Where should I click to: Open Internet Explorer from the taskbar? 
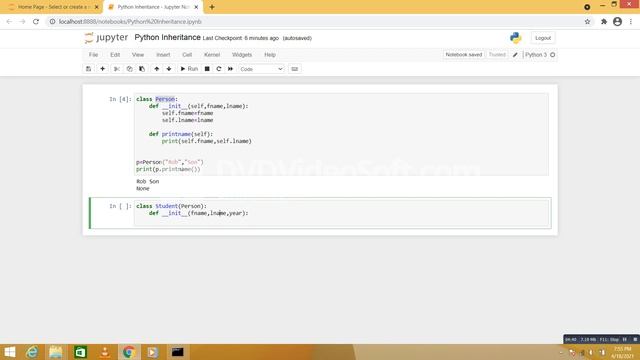tap(32, 352)
